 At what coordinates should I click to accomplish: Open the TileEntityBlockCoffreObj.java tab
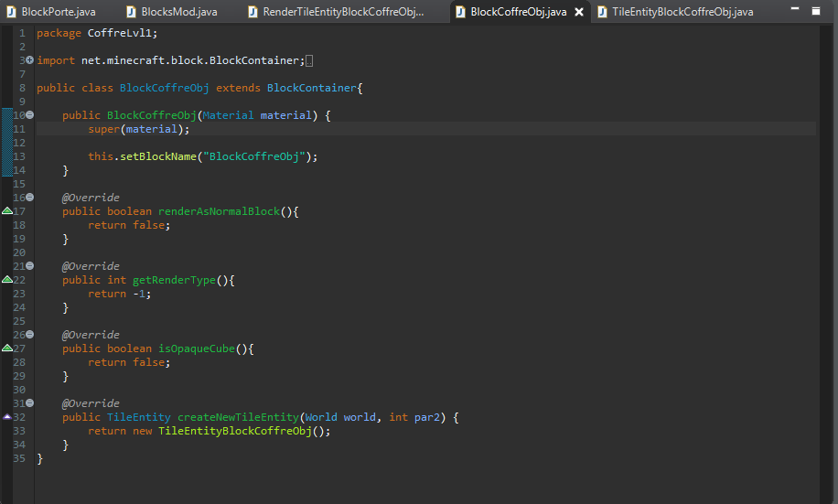point(682,12)
